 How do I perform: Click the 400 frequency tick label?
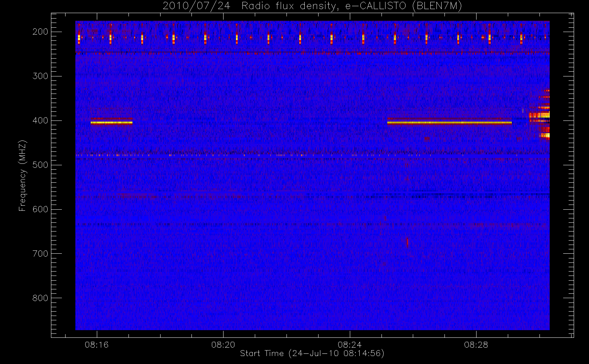40,120
